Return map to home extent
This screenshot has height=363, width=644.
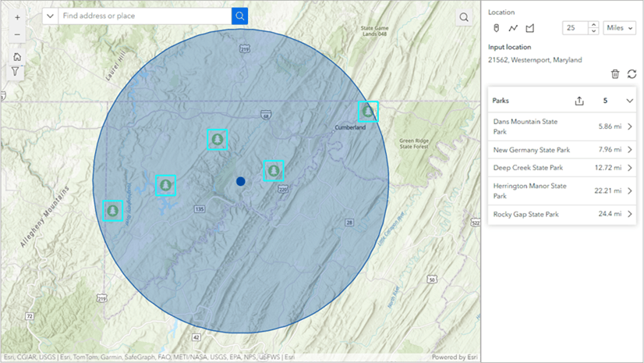17,57
